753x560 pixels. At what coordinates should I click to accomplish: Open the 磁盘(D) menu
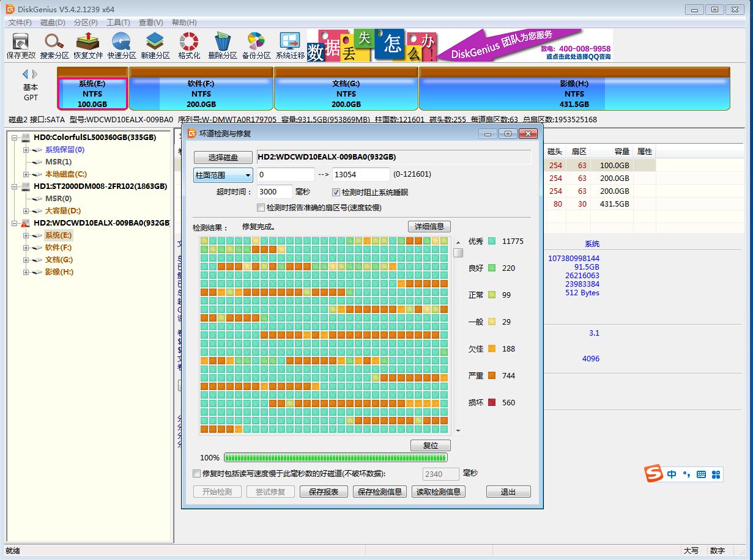pos(53,22)
